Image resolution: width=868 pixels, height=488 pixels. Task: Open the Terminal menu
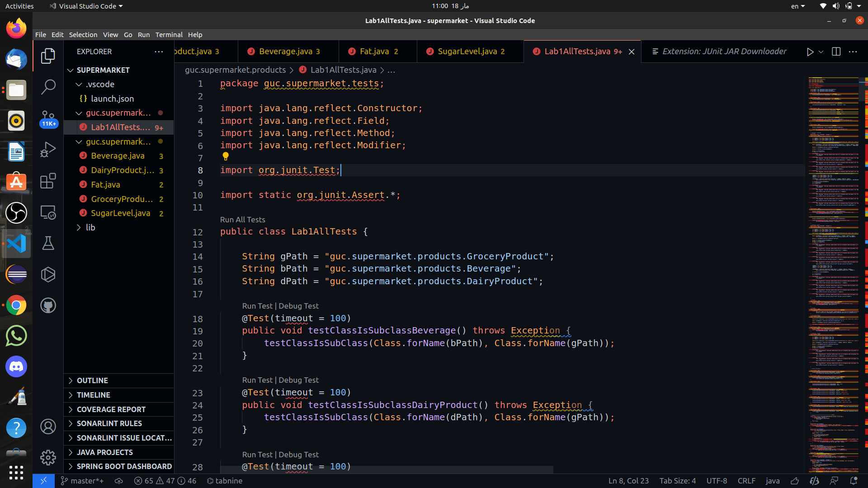click(169, 34)
